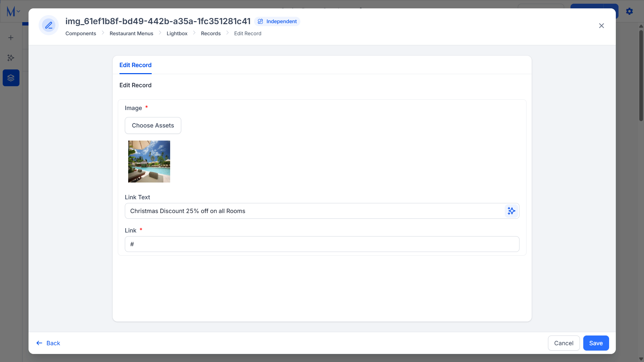Click the Image field label
This screenshot has height=362, width=644.
(133, 108)
